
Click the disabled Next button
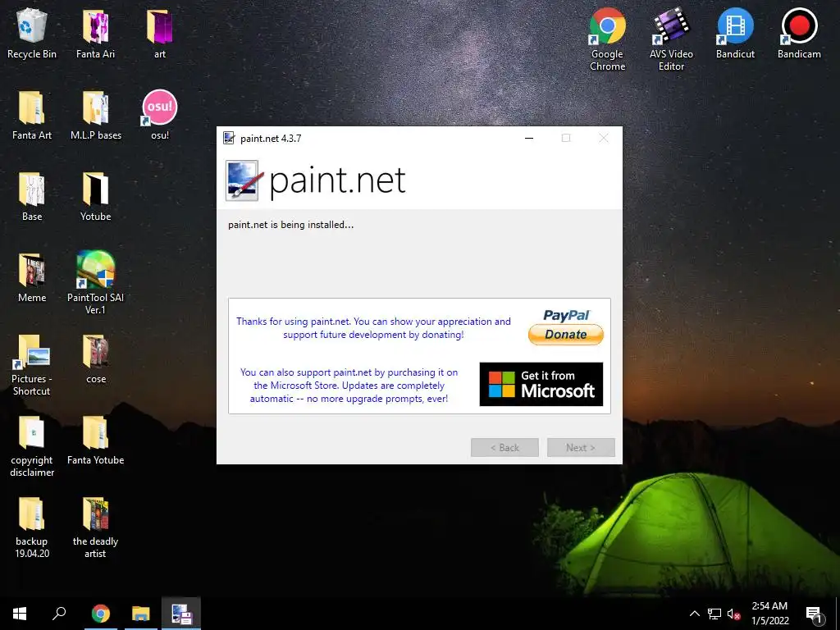point(581,447)
